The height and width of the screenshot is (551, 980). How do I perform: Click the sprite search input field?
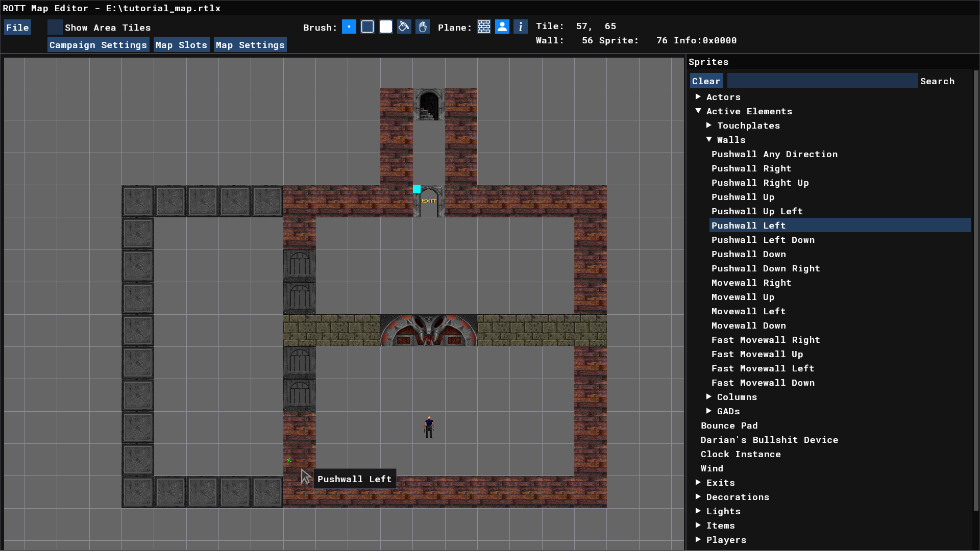(x=822, y=81)
